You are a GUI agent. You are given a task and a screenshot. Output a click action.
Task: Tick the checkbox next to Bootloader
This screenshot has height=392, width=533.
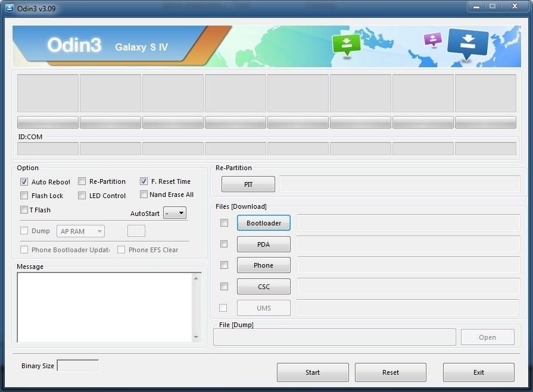point(224,222)
